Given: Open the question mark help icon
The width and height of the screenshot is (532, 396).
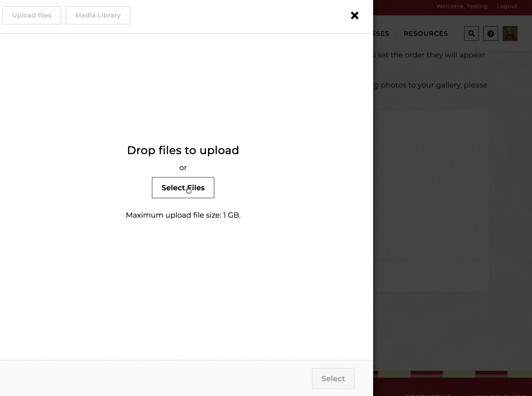Looking at the screenshot, I should click(x=491, y=34).
